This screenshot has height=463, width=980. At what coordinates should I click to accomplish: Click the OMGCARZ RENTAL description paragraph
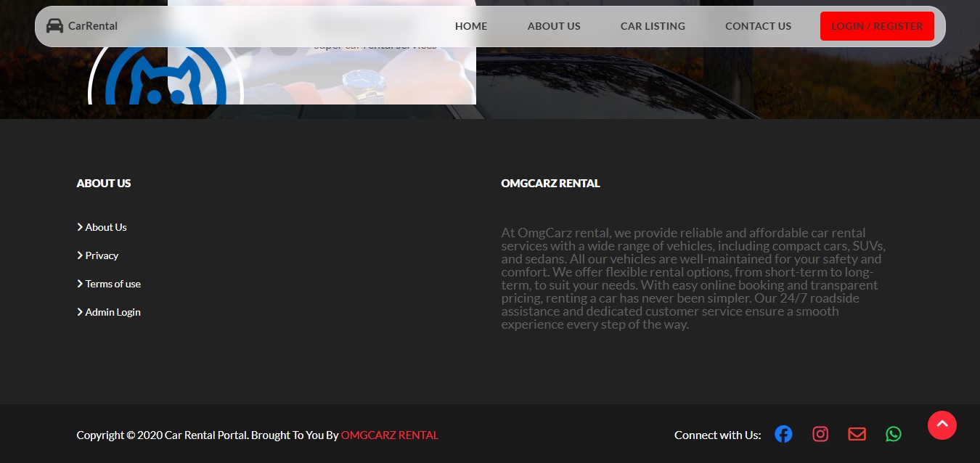[693, 279]
